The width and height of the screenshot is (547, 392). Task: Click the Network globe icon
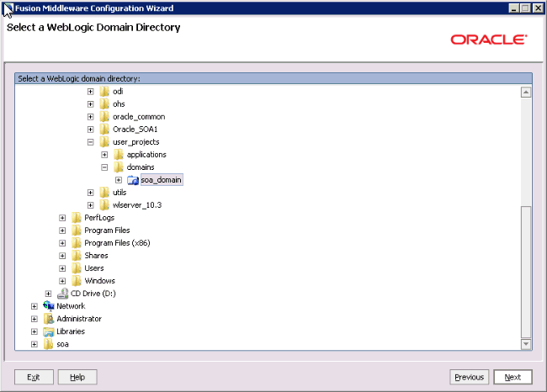(x=49, y=306)
